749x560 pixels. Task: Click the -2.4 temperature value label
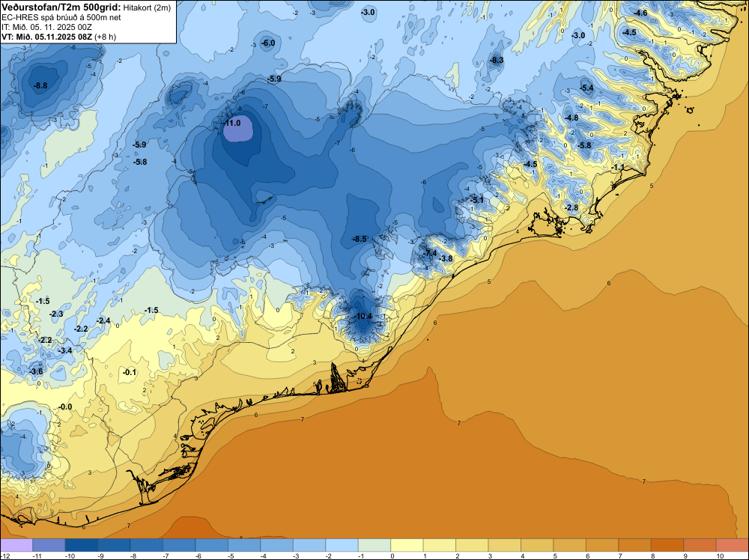[x=103, y=321]
